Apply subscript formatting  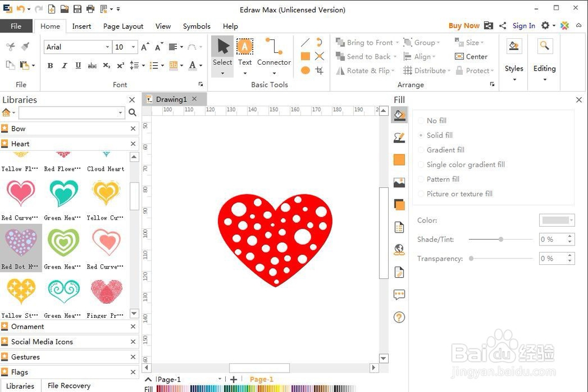coord(106,66)
